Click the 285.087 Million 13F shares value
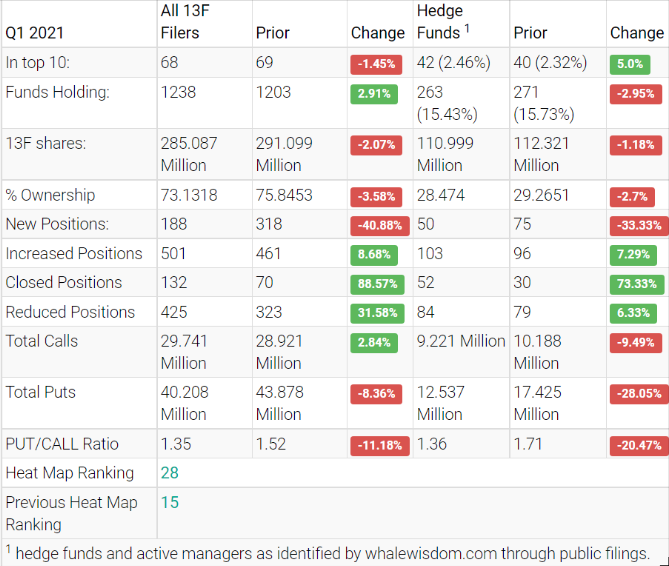This screenshot has width=669, height=566. [x=188, y=154]
